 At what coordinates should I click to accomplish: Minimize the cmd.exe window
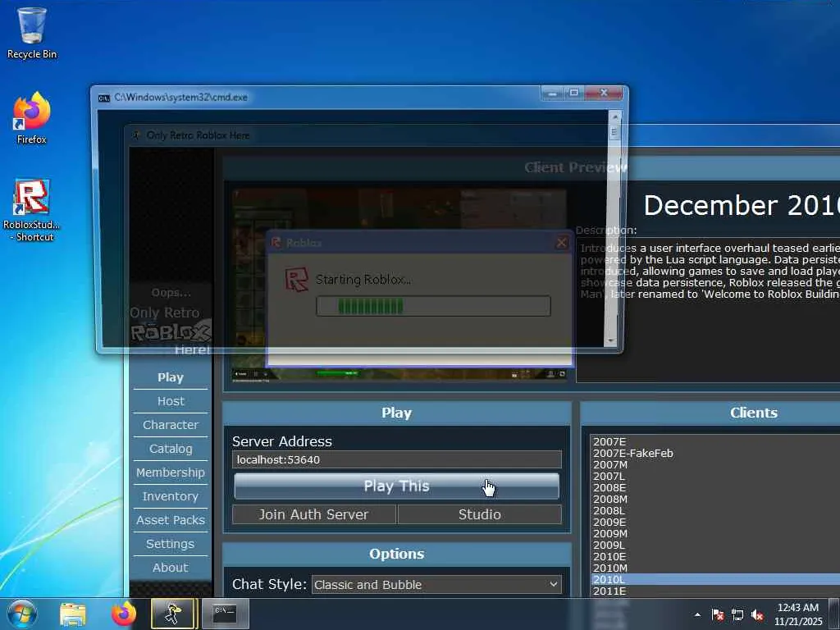552,94
